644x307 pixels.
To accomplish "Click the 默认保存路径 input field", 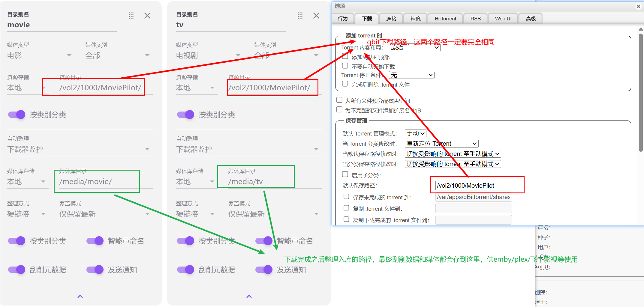I will tap(473, 186).
